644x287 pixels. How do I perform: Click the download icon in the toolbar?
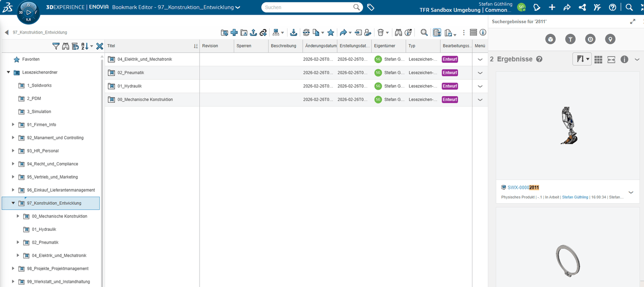pyautogui.click(x=293, y=32)
